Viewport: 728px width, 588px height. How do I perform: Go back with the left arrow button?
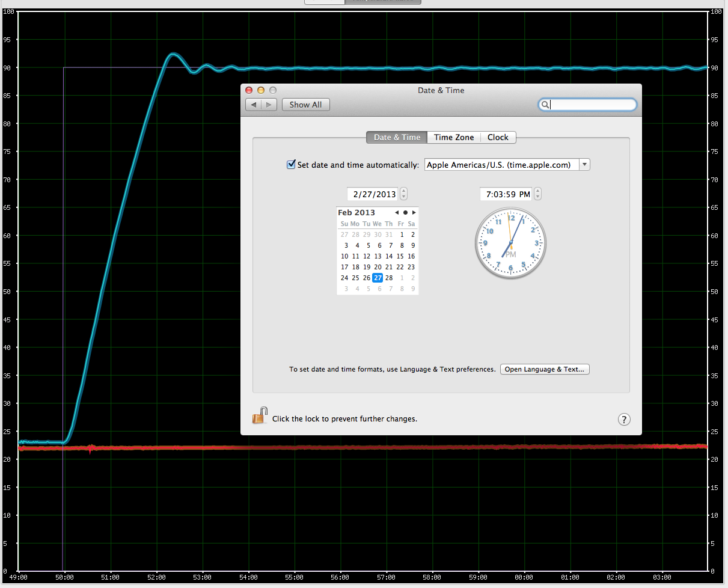254,105
